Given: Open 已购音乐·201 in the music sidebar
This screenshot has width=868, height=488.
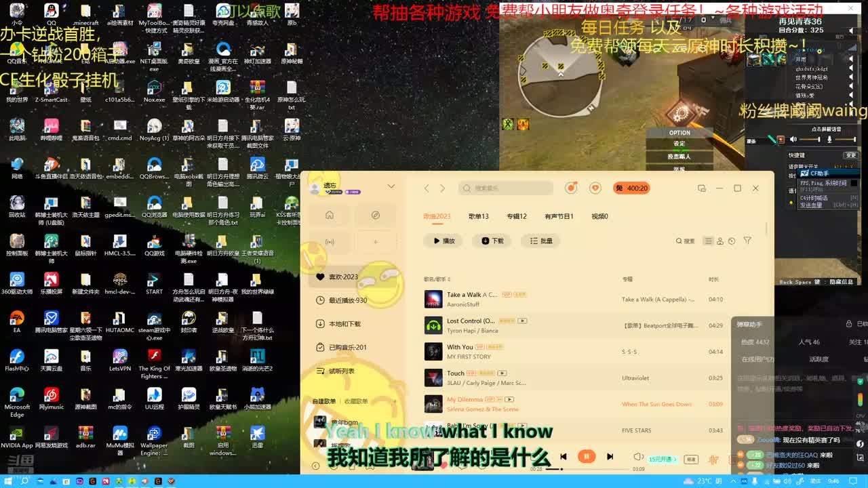Looking at the screenshot, I should click(x=353, y=348).
